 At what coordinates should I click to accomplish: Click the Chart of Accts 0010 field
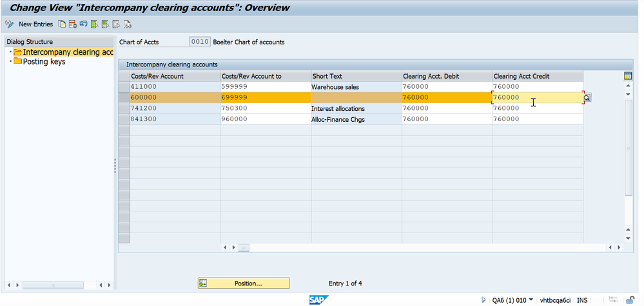pos(200,42)
